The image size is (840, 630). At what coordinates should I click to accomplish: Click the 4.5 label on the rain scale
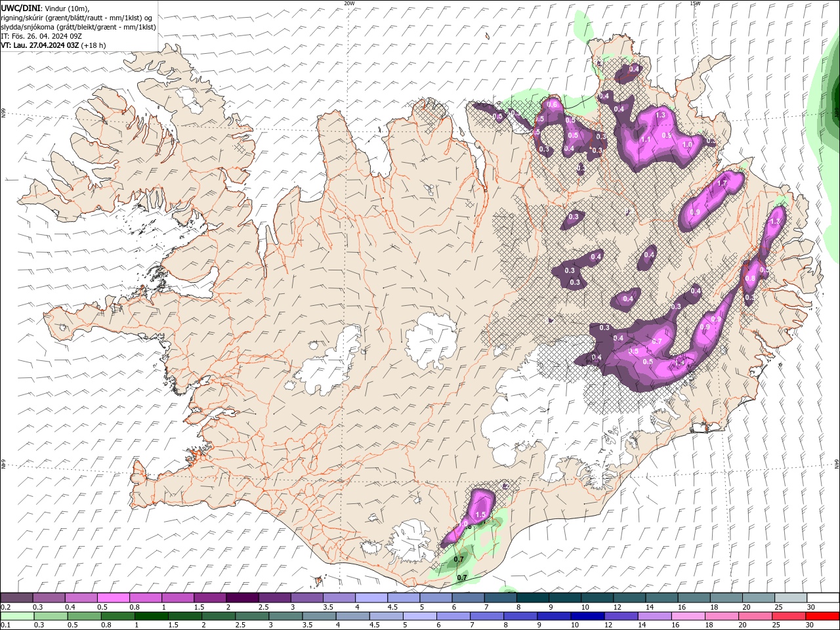pos(374,625)
